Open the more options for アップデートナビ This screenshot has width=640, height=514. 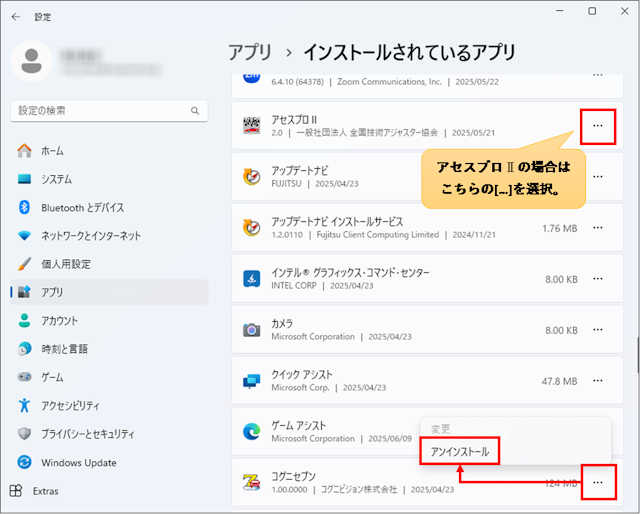(x=598, y=177)
